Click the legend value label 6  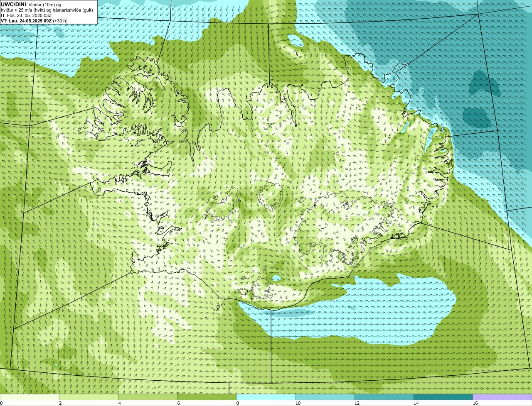coord(178,403)
